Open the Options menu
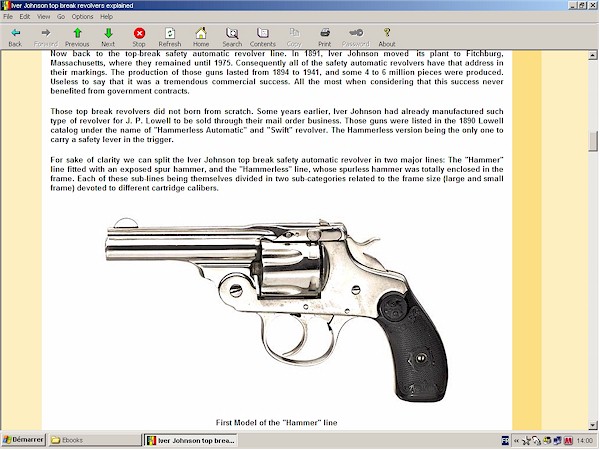Viewport: 600px width, 450px height. pyautogui.click(x=82, y=16)
